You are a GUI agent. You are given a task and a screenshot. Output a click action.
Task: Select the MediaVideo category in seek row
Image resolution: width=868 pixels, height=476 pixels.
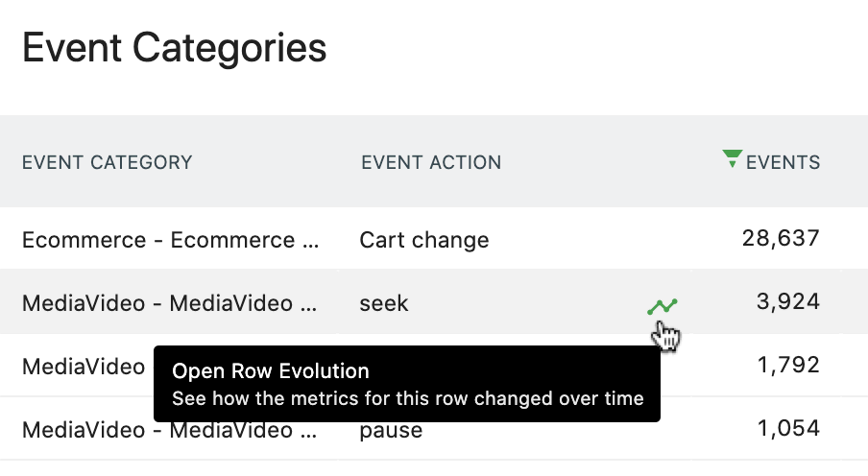point(170,303)
